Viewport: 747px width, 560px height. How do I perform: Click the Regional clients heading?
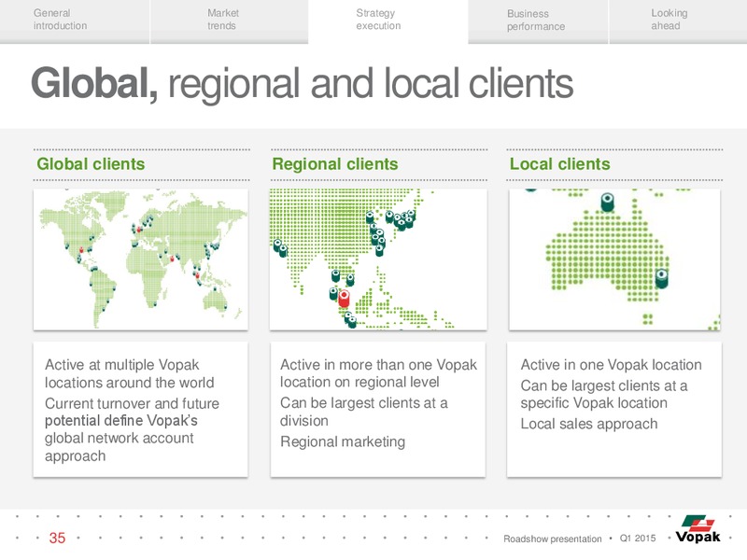point(335,164)
